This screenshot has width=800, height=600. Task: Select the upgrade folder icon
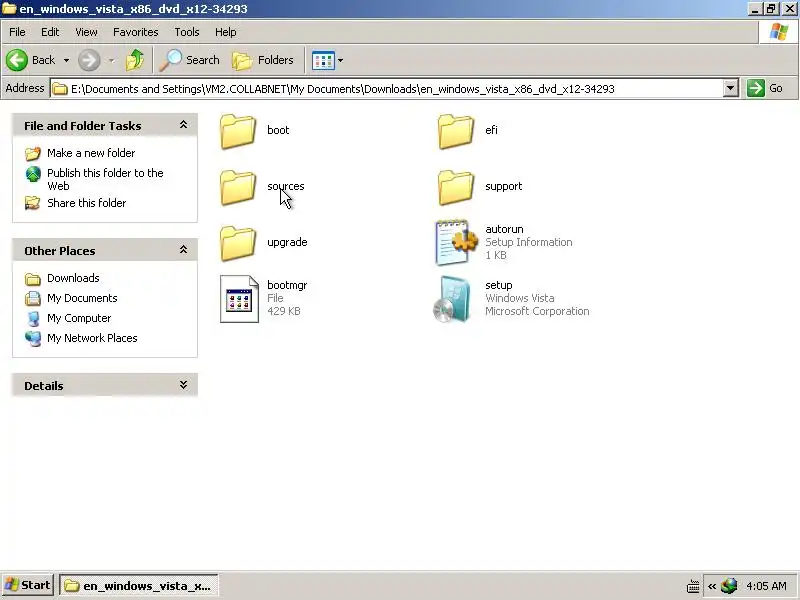pyautogui.click(x=238, y=243)
